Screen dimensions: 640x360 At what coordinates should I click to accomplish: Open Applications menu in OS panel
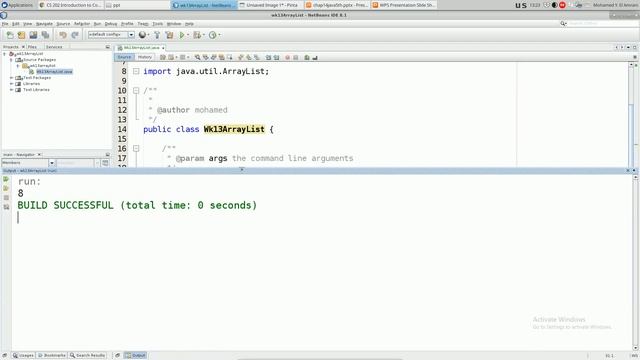[x=17, y=5]
